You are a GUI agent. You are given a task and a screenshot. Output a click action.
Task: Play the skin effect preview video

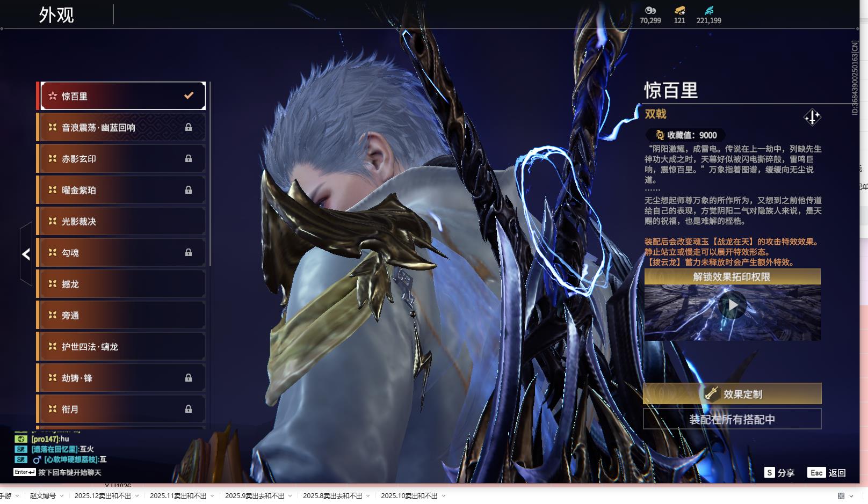coord(733,305)
